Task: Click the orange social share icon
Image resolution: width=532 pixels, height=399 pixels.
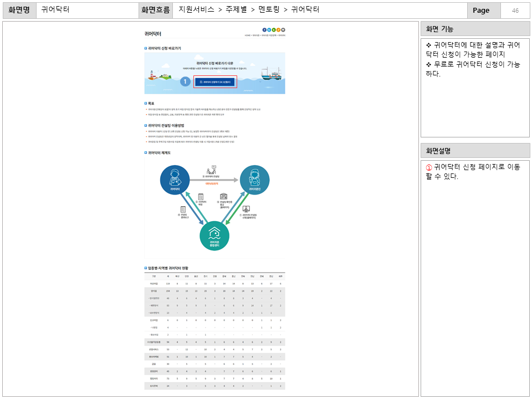Action: (279, 29)
